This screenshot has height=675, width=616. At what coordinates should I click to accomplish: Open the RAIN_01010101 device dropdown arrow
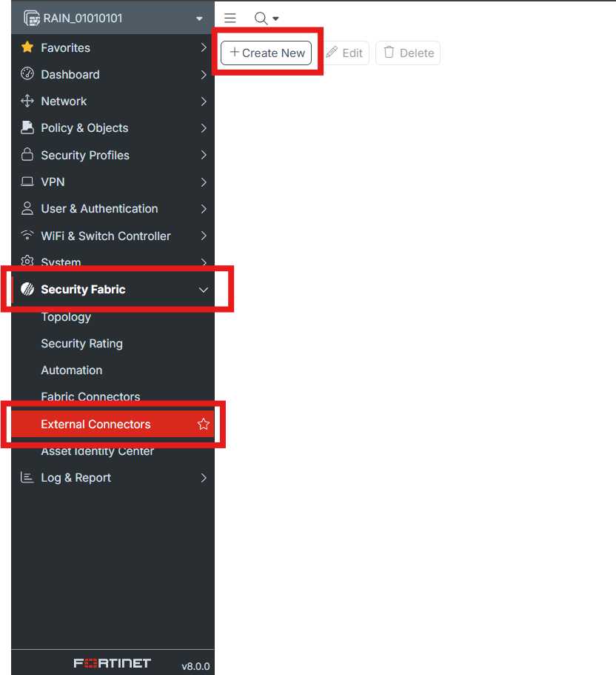pos(199,19)
